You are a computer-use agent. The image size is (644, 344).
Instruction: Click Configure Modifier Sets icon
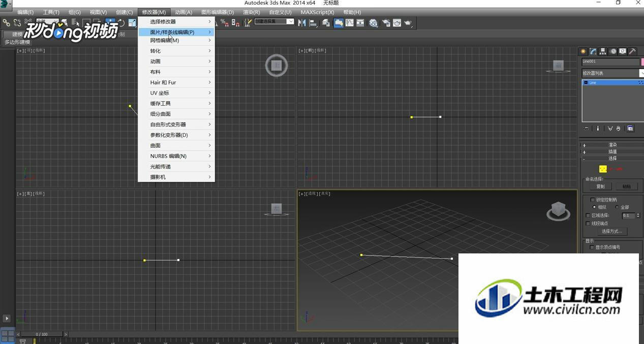point(630,128)
